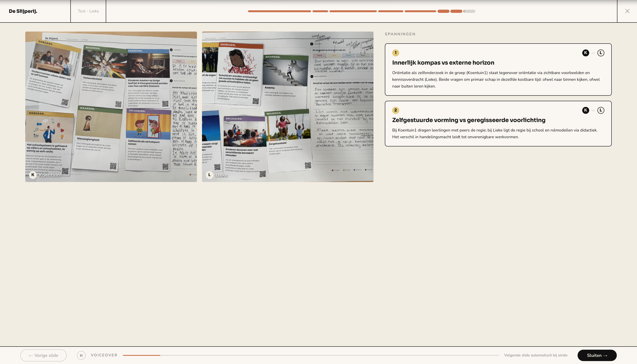Select 'Innerlijk kompas vs externe horizon' heading
This screenshot has width=637, height=364.
point(443,62)
